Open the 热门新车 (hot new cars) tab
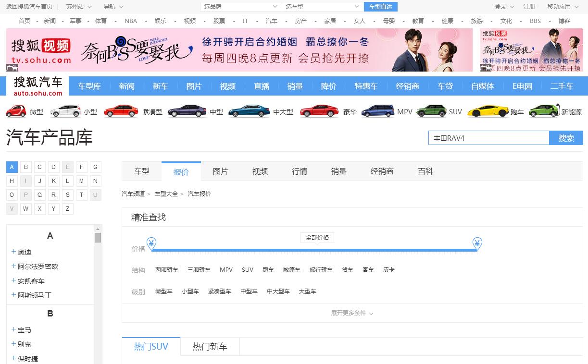 210,347
